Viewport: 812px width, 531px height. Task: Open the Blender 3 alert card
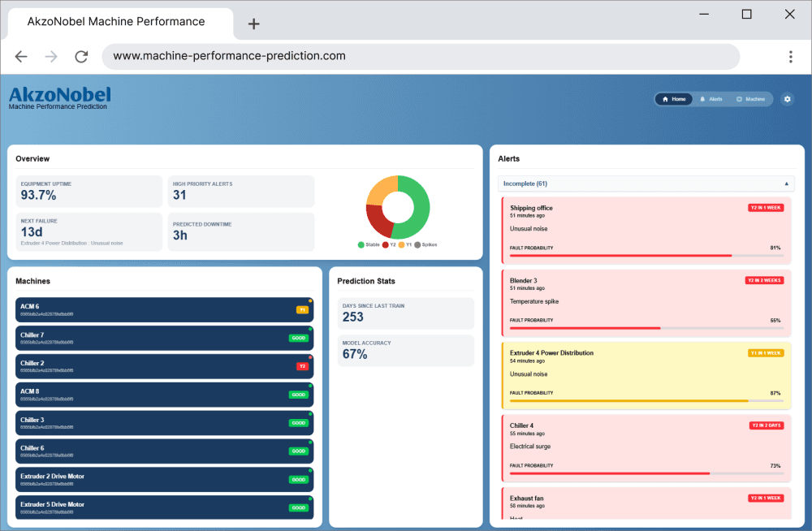point(646,303)
